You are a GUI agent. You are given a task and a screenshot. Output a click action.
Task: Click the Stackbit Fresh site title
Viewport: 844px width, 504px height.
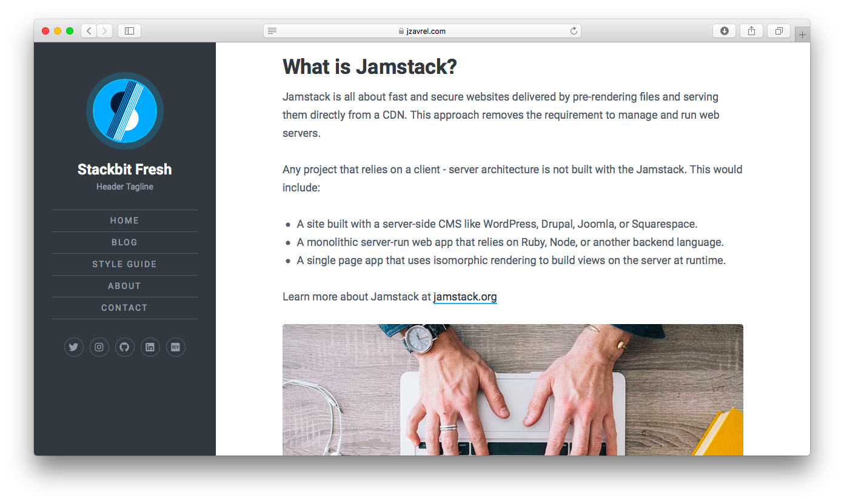point(125,170)
